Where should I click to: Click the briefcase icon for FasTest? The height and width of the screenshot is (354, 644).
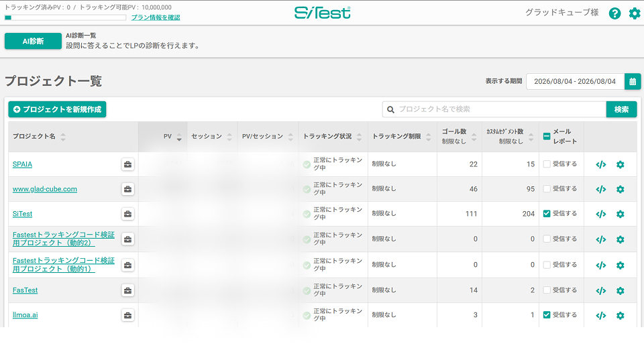click(127, 290)
